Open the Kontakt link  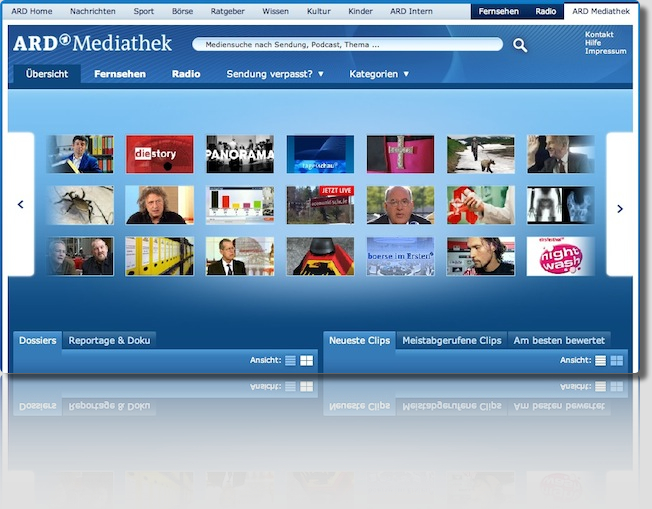(599, 35)
